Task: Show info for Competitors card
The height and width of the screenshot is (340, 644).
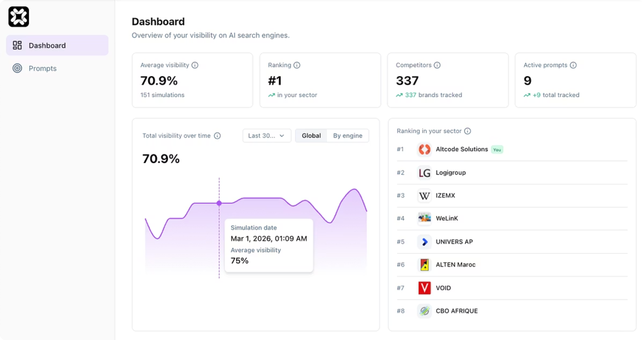Action: [437, 65]
